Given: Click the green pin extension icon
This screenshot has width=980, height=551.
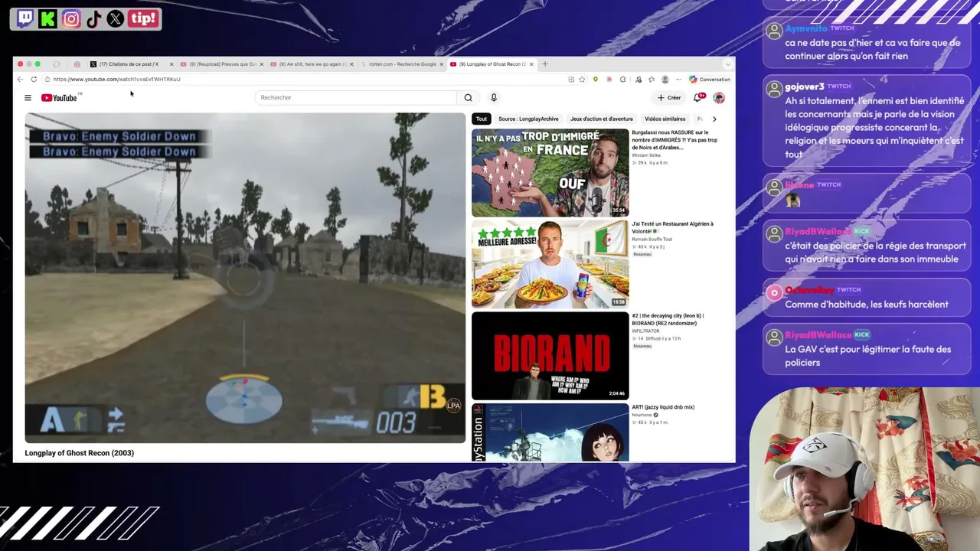Looking at the screenshot, I should [596, 80].
